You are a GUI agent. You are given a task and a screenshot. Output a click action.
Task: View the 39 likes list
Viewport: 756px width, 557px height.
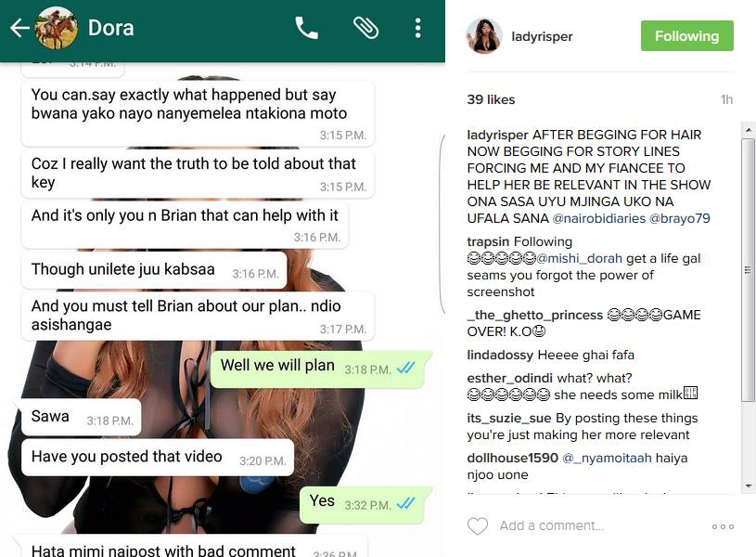click(491, 99)
